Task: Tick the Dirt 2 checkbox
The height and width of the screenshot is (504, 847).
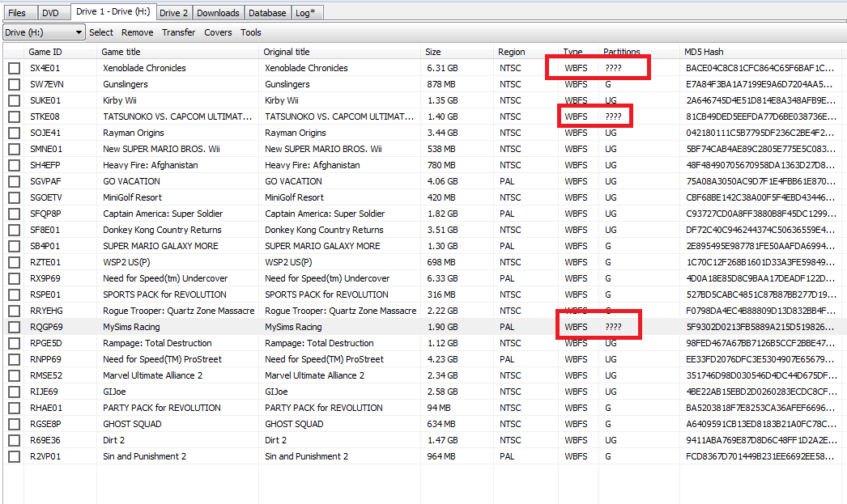Action: (14, 440)
